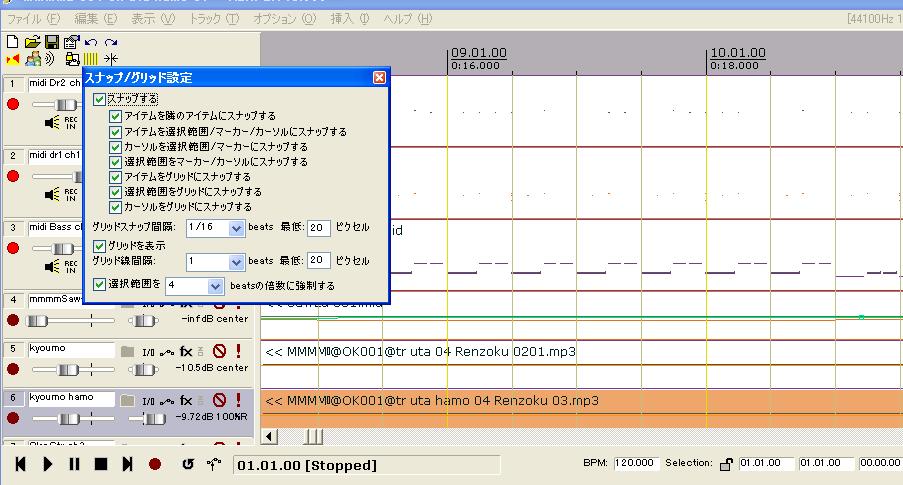This screenshot has height=485, width=903.
Task: Toggle カーソルをグリッドにスナップする checkbox
Action: tap(115, 207)
